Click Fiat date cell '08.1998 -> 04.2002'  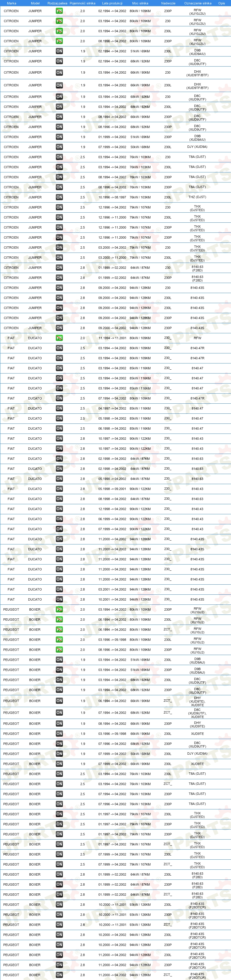click(112, 499)
